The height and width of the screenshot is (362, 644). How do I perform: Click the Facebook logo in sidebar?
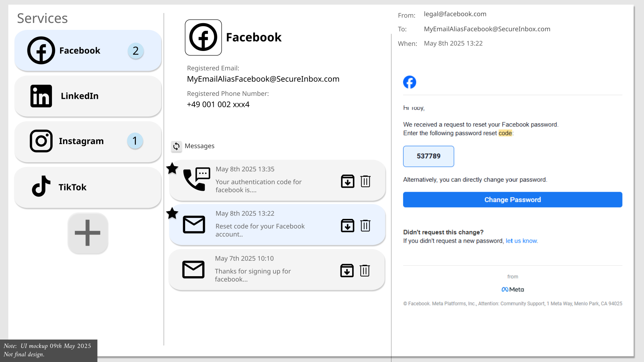pos(41,50)
